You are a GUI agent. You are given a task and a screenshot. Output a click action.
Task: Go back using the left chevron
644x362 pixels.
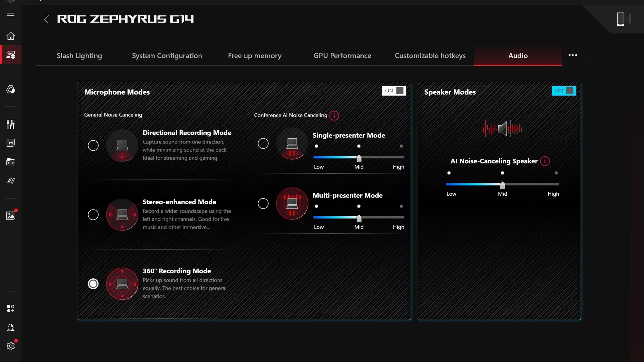[47, 19]
